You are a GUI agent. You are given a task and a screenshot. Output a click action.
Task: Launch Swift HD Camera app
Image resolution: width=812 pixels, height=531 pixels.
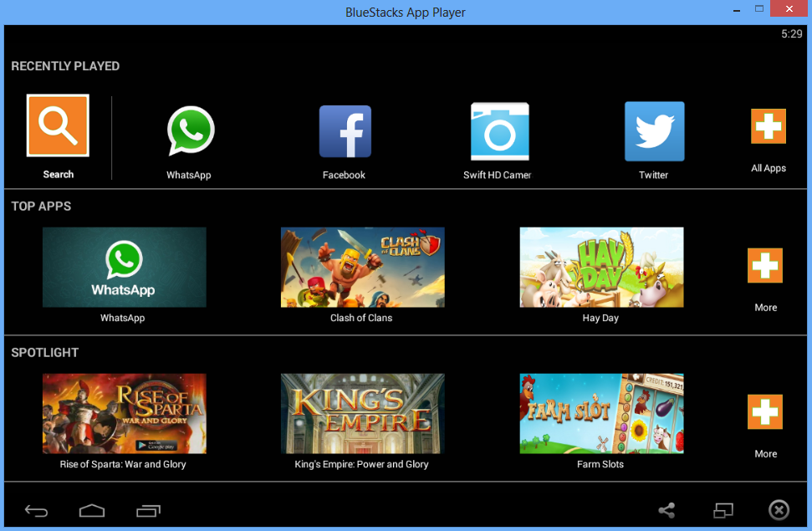point(500,131)
